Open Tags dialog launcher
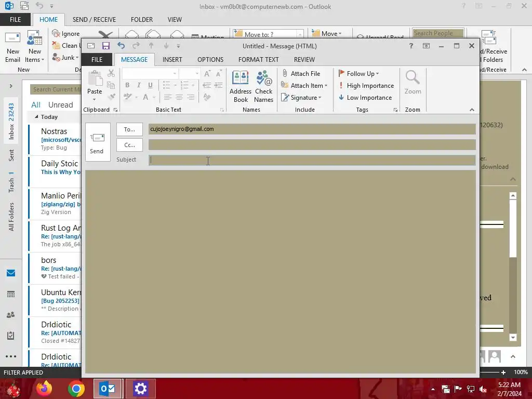The height and width of the screenshot is (399, 532). coord(395,110)
